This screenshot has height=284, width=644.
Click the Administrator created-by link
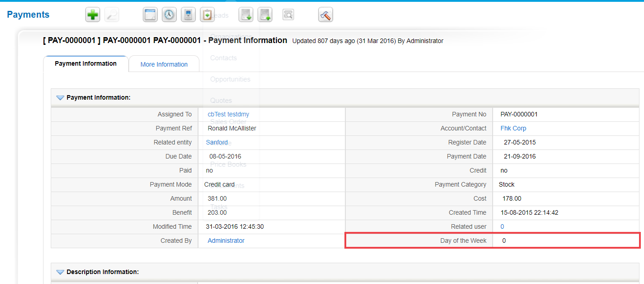226,241
